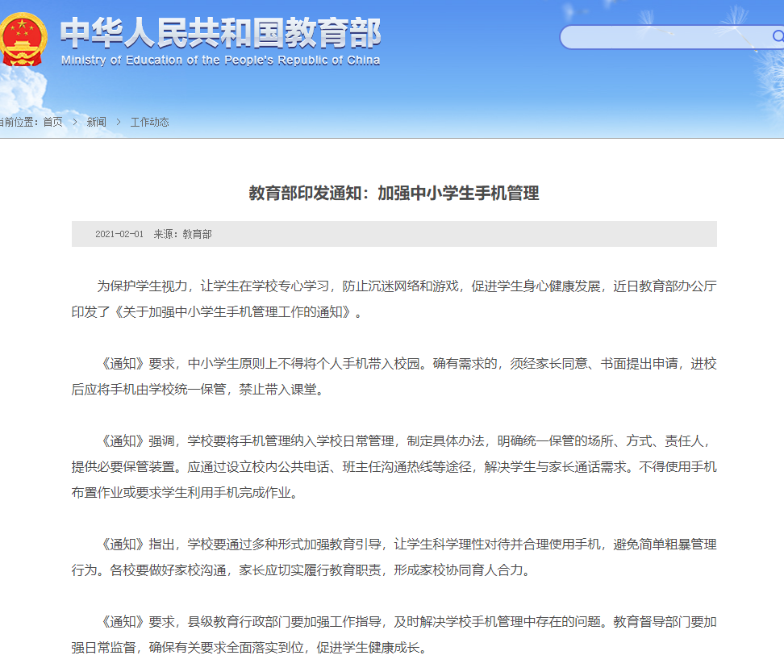This screenshot has height=672, width=784.
Task: Click the document title 《关于加强中小学生手机管理工作的通知》
Action: [232, 311]
